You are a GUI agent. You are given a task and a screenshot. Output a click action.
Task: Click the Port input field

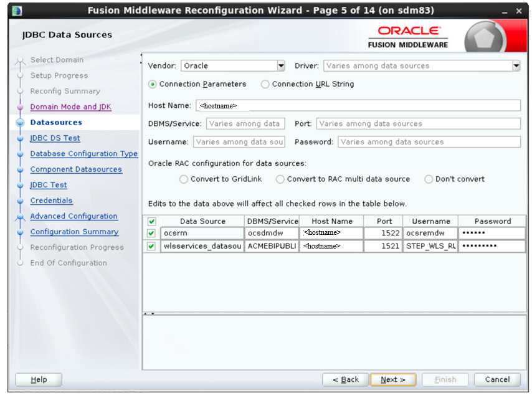[x=419, y=124]
